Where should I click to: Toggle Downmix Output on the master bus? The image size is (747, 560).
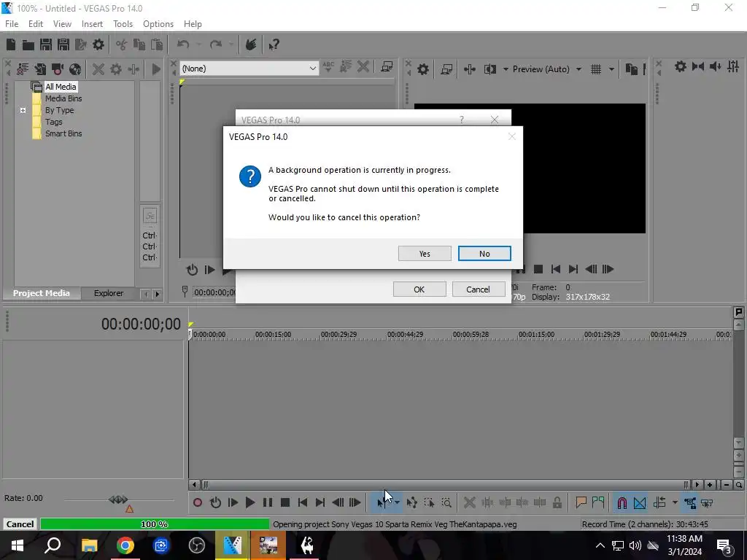click(698, 66)
